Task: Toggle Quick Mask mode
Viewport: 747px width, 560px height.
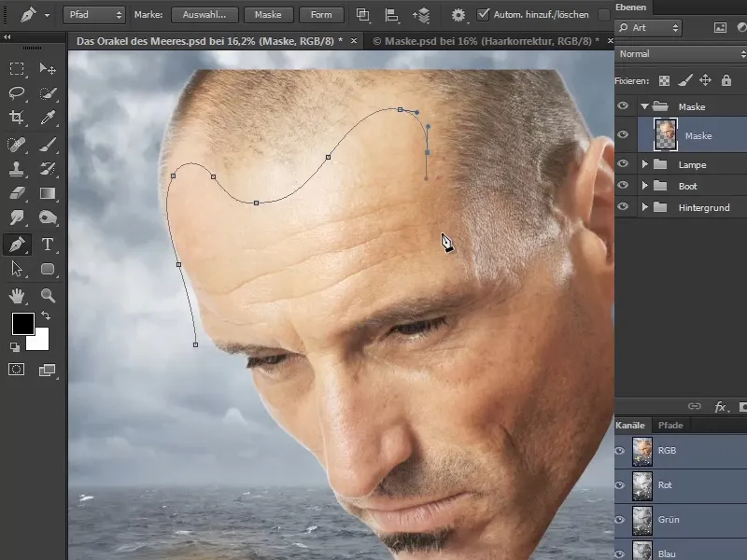Action: [17, 370]
